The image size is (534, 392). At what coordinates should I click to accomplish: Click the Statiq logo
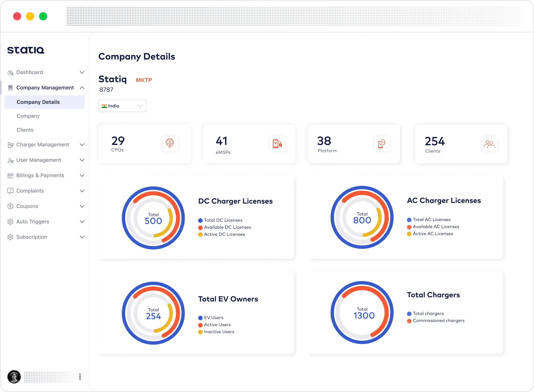click(x=26, y=50)
